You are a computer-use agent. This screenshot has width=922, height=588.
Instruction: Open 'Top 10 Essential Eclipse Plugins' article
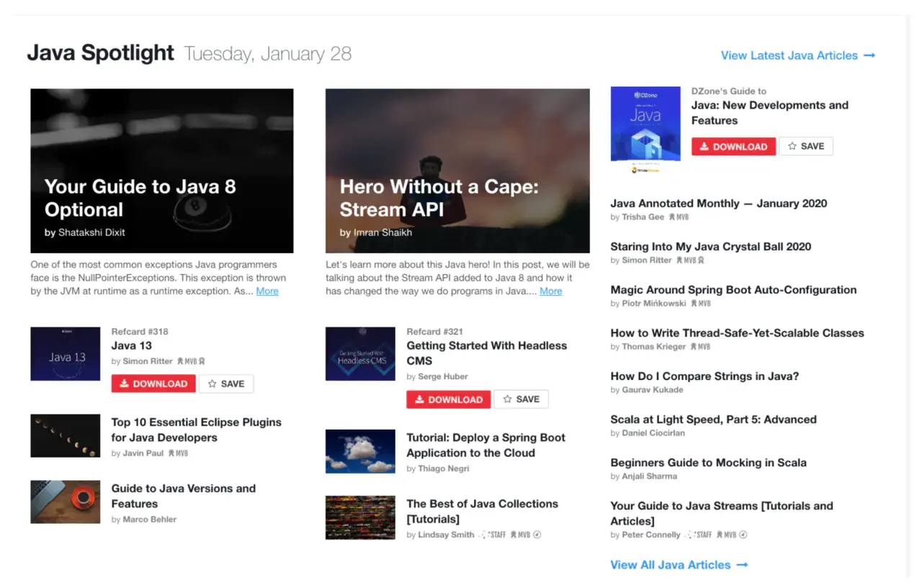pos(197,430)
